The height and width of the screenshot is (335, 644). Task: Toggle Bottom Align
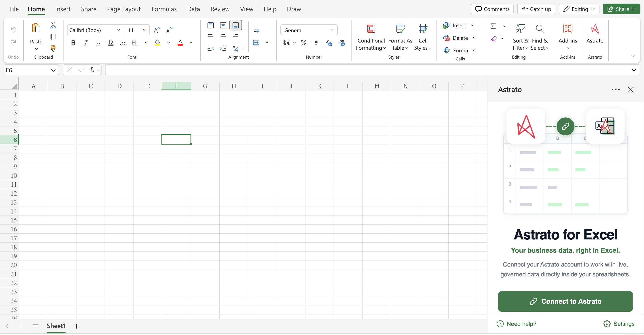click(x=235, y=25)
